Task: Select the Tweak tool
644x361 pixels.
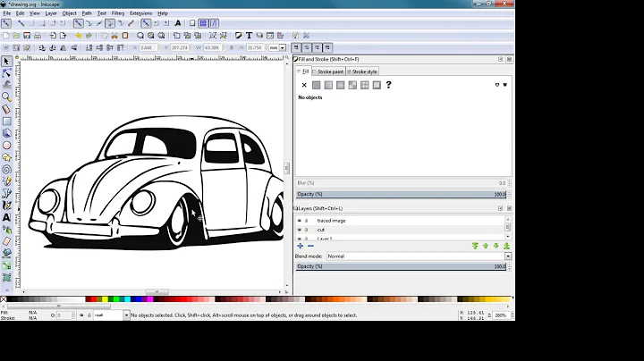Action: pos(6,85)
